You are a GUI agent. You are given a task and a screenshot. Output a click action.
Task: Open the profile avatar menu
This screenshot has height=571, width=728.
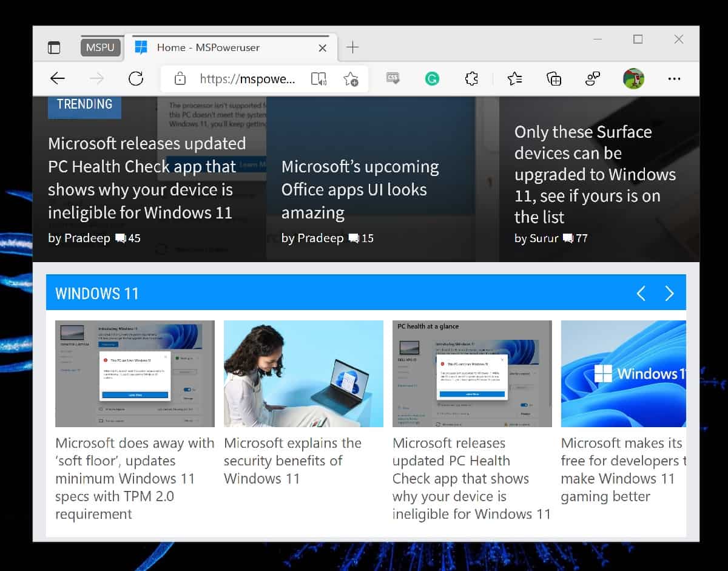[x=633, y=78]
